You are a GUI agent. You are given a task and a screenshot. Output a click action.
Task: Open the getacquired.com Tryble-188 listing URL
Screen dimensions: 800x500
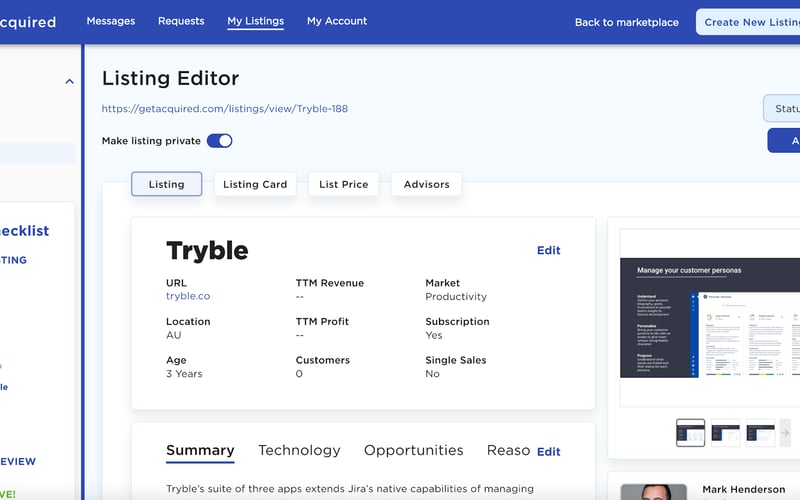point(224,109)
